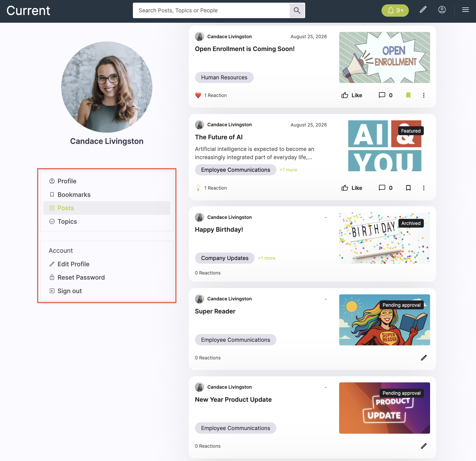
Task: Click the lightbulb 1 Reaction on Future of AI
Action: 211,188
